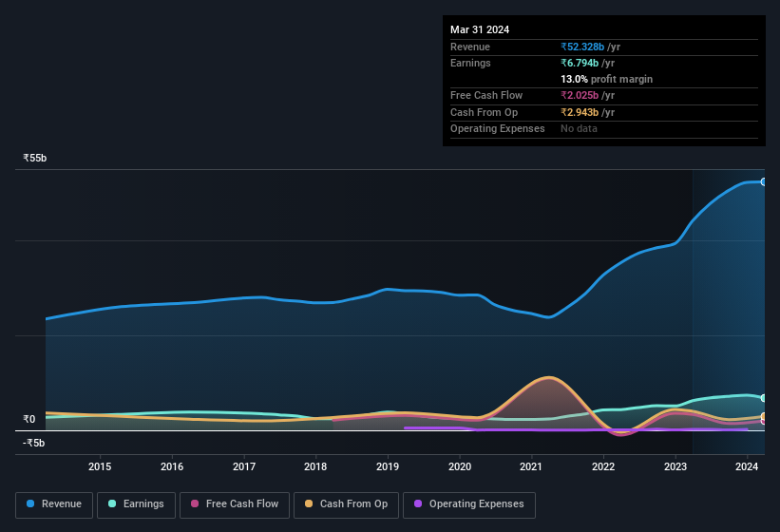Click the 13.0% profit margin text
The width and height of the screenshot is (780, 532).
tap(606, 79)
